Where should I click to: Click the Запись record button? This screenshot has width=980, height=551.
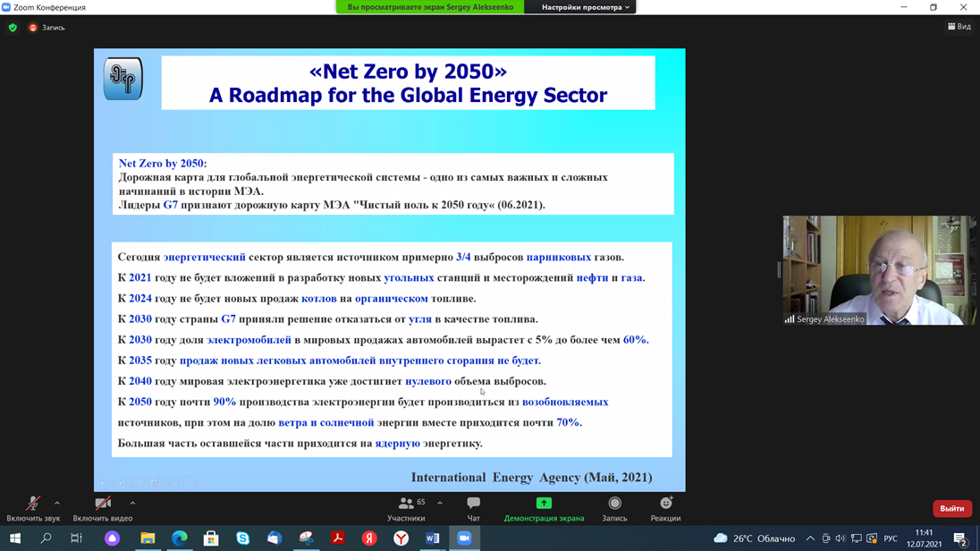click(x=614, y=508)
